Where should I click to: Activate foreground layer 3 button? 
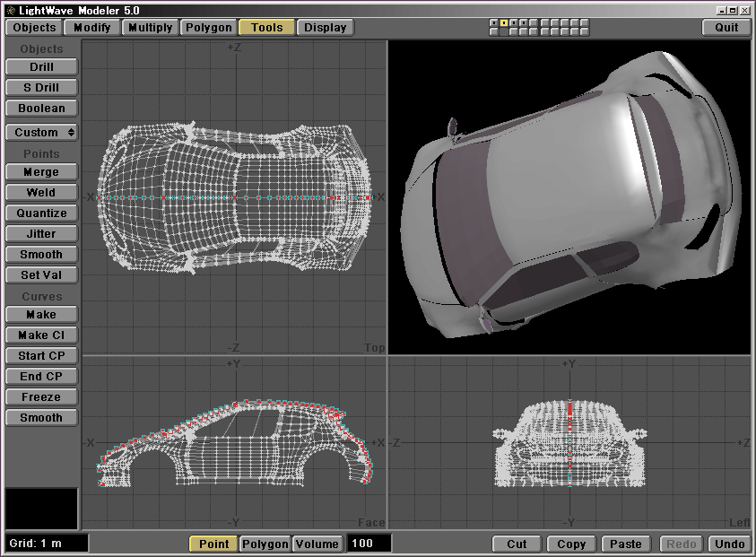pyautogui.click(x=514, y=22)
